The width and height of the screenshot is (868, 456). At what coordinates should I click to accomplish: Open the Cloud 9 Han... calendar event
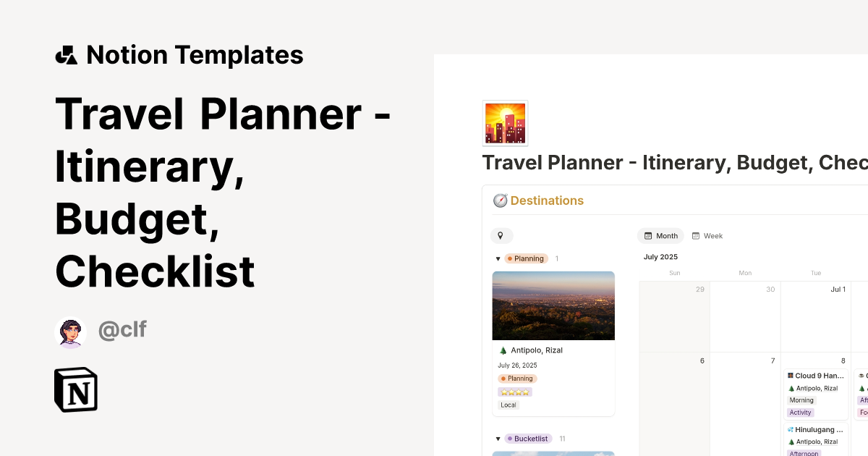pos(819,376)
